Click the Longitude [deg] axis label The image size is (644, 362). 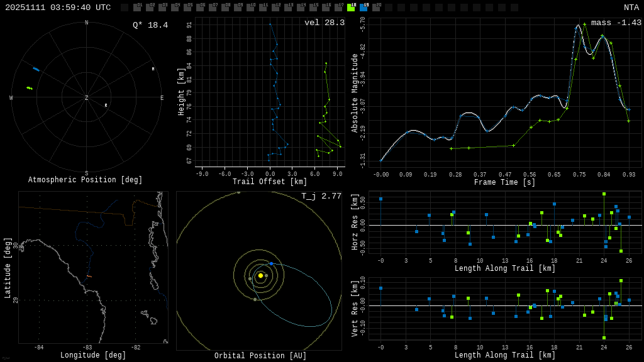(x=93, y=355)
